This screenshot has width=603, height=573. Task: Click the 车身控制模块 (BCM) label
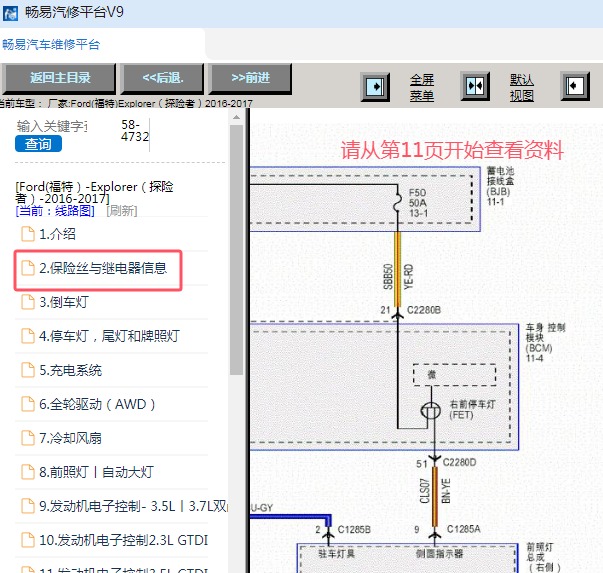545,343
